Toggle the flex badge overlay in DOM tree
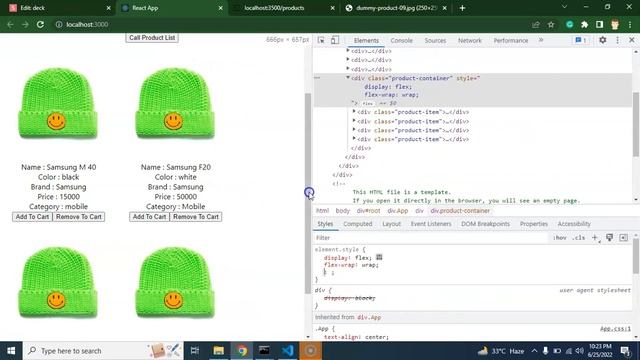Viewport: 640px width, 360px height. 368,103
